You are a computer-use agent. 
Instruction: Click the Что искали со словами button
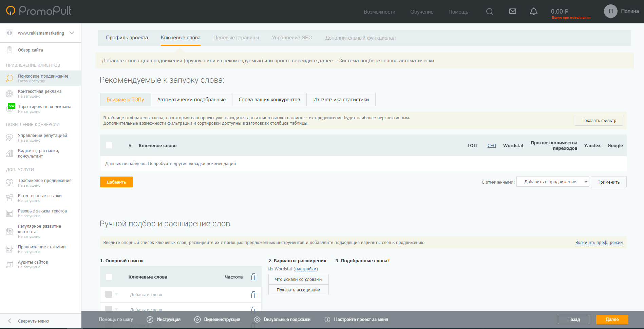pos(298,279)
